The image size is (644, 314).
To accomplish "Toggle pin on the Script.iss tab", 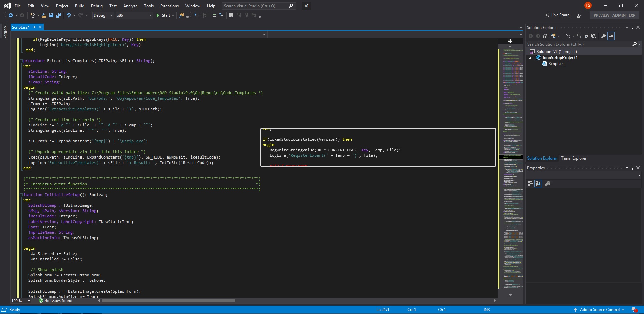I will pyautogui.click(x=34, y=27).
